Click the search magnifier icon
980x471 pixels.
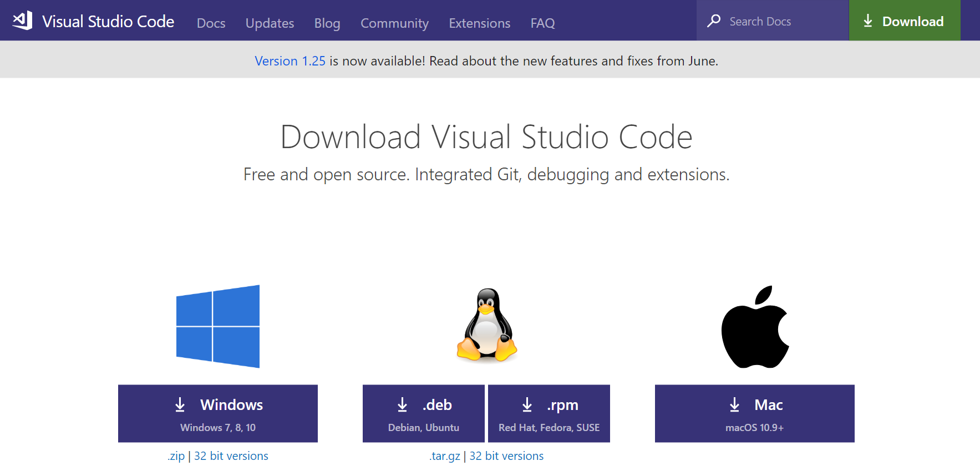click(714, 21)
